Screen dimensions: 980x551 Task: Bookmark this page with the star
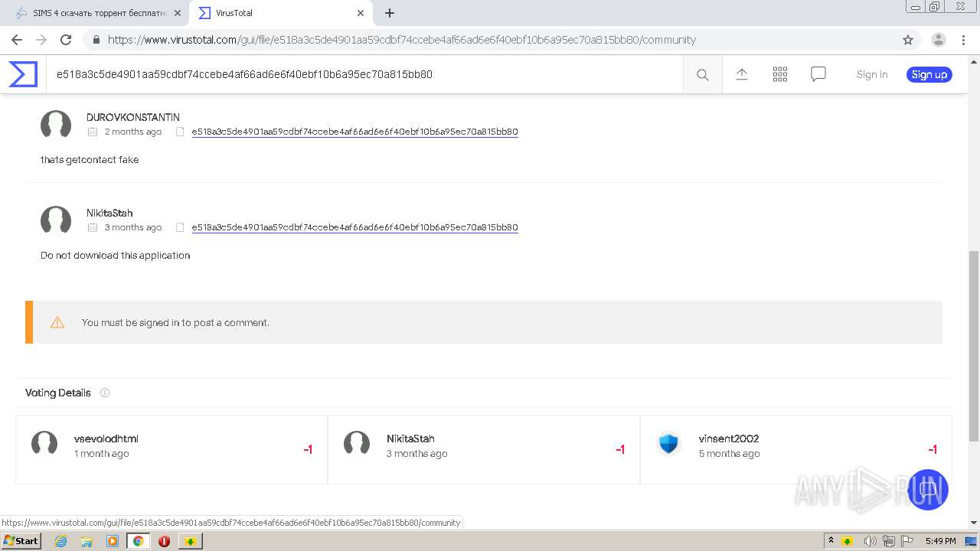click(x=908, y=40)
